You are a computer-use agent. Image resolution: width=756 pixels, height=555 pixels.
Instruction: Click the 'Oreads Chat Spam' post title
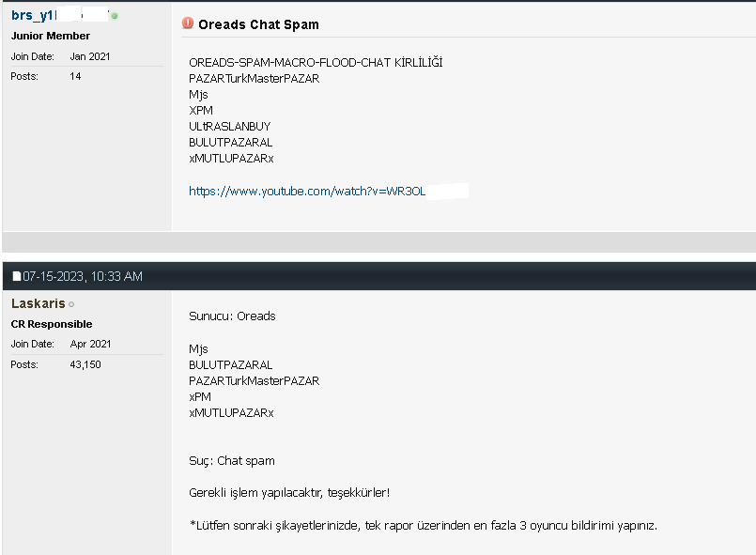point(258,24)
